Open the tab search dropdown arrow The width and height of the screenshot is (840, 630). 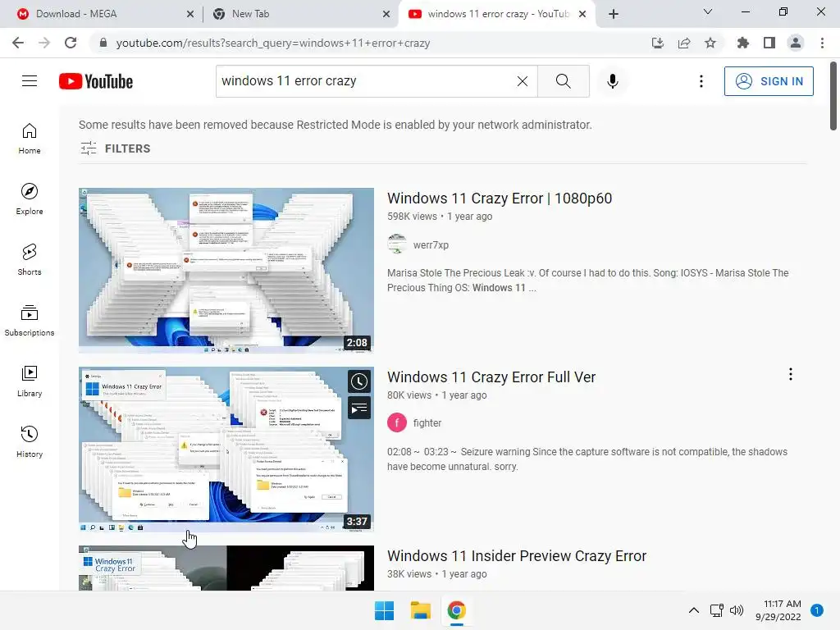(708, 11)
